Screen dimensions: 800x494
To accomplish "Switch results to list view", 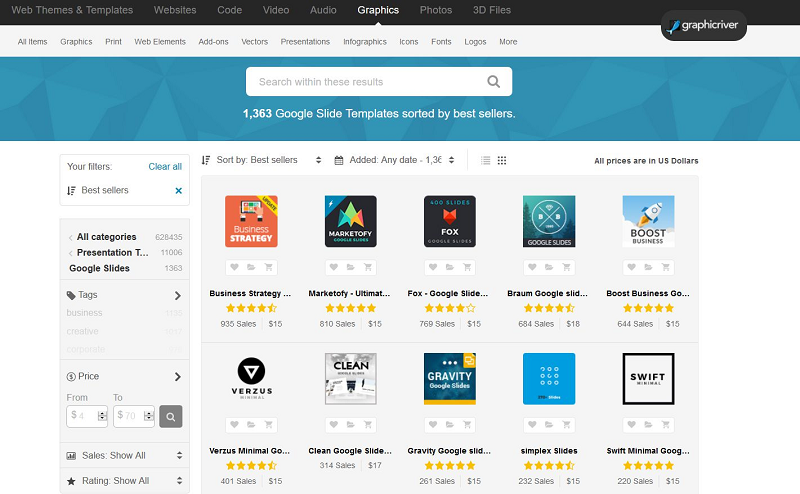I will [x=486, y=160].
